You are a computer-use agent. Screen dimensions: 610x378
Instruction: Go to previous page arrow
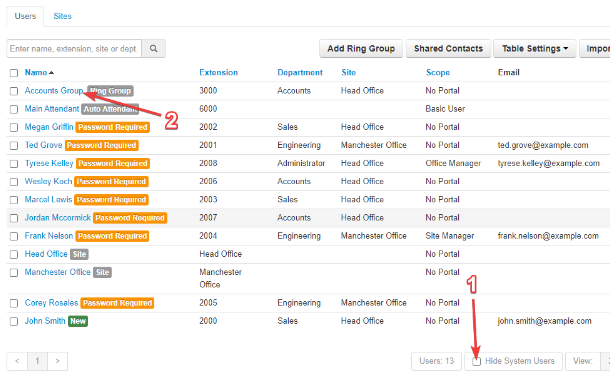[17, 361]
